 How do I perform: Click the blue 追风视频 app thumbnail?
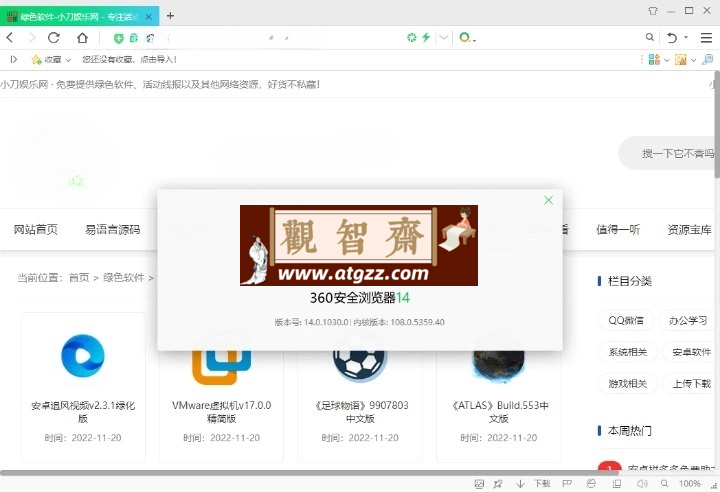[83, 356]
